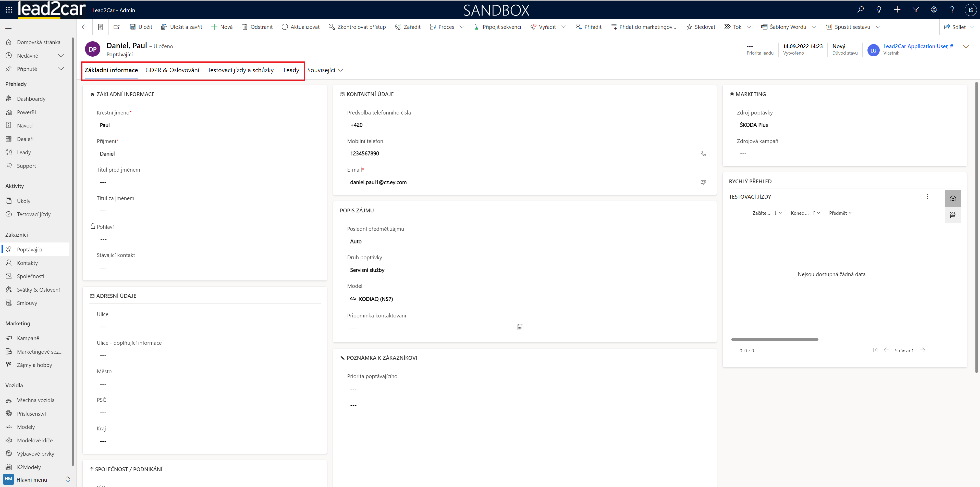Click the send email icon beside E-mail
The width and height of the screenshot is (980, 487).
703,183
